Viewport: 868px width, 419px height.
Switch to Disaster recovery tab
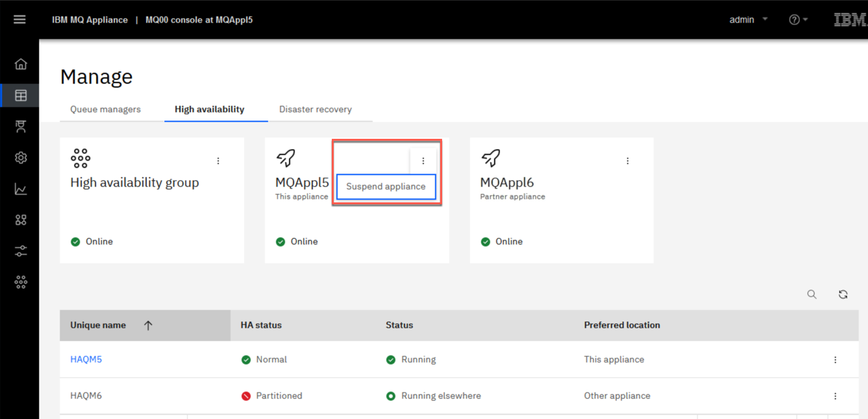click(x=316, y=109)
